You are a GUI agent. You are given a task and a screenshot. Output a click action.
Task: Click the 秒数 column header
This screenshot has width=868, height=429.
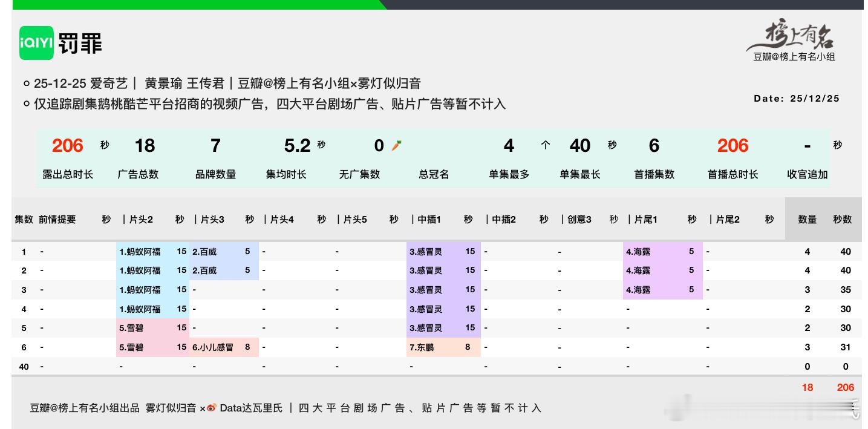pos(842,220)
